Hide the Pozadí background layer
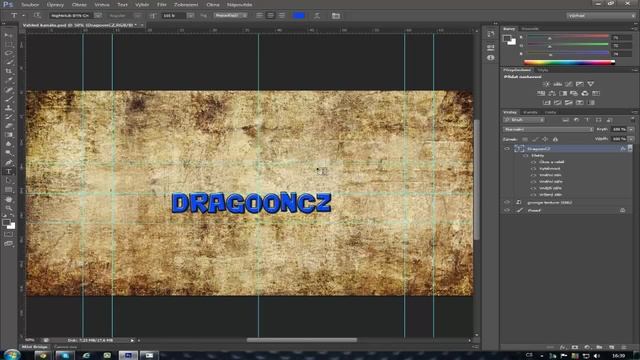 click(507, 211)
